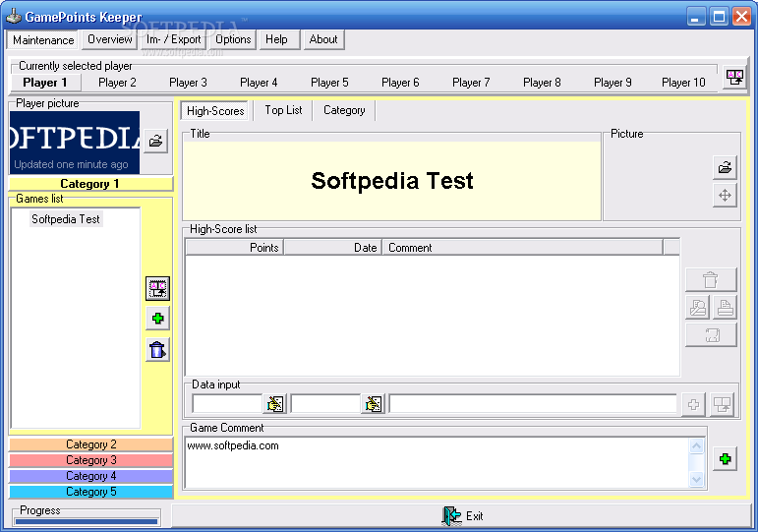
Task: Select Player 10
Action: (683, 83)
